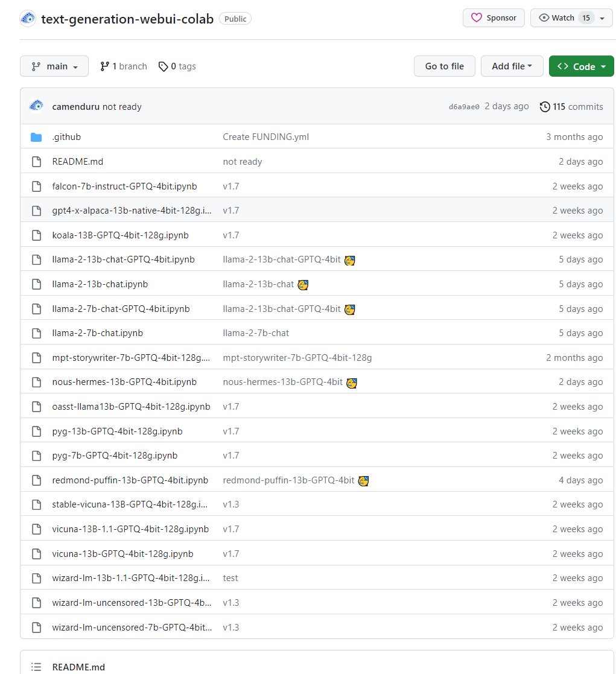Click the file icon for pyg-13b-GPTQ-4bit-128g.ipynb

point(37,431)
